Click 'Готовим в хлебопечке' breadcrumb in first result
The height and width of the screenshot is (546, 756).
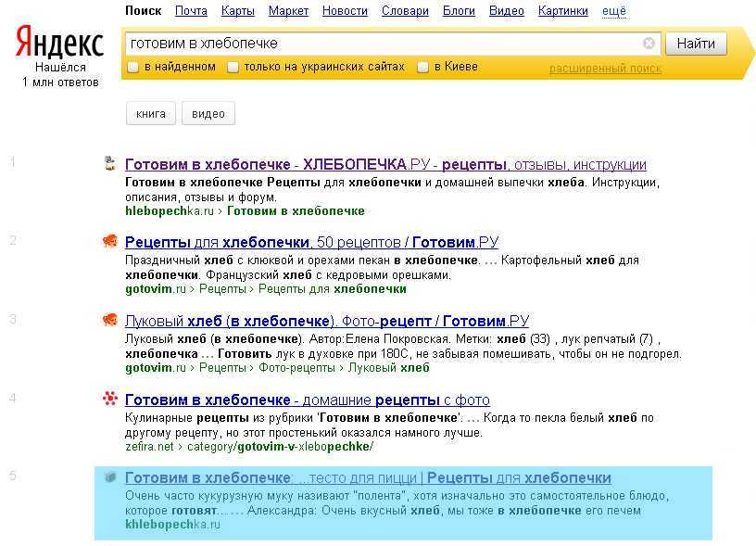pyautogui.click(x=296, y=210)
